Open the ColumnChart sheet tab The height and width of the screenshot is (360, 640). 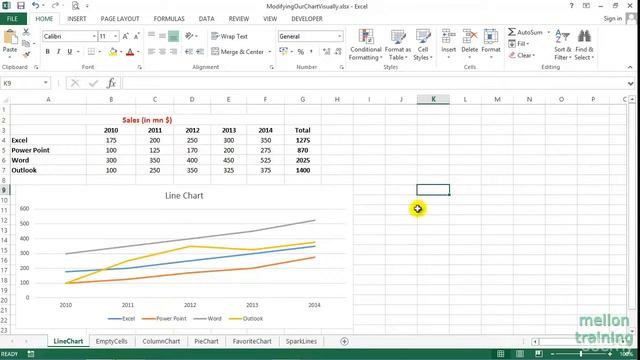161,341
